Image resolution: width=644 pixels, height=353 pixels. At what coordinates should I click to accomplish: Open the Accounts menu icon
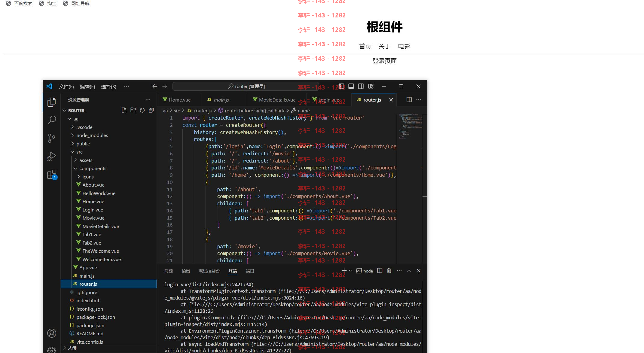52,333
